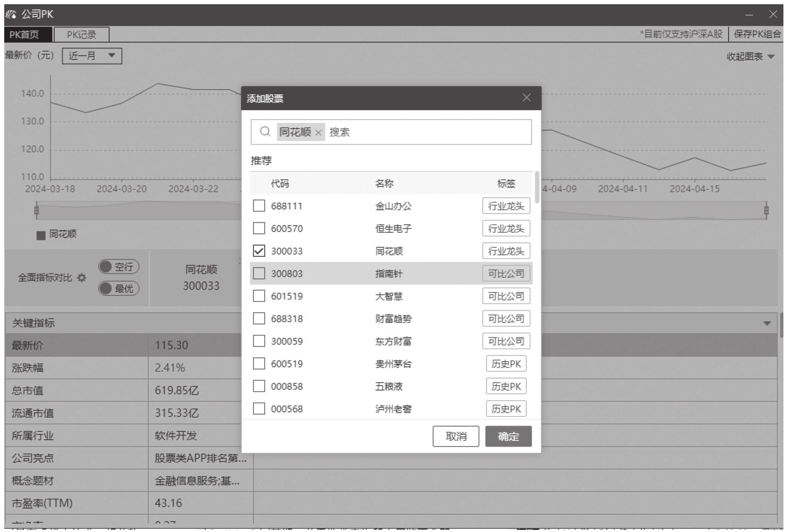785x532 pixels.
Task: Click the 标签 column header
Action: pyautogui.click(x=506, y=183)
